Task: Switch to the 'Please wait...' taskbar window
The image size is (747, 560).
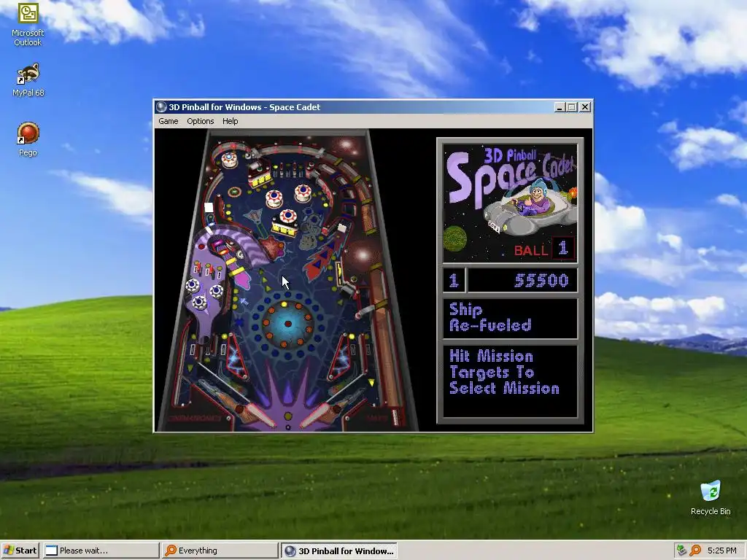Action: pyautogui.click(x=101, y=551)
